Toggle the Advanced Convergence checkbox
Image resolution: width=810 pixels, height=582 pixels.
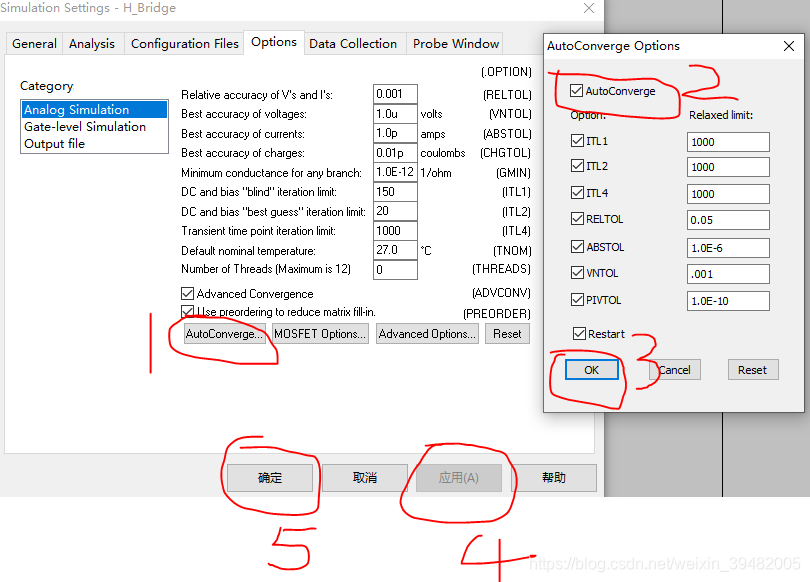188,293
